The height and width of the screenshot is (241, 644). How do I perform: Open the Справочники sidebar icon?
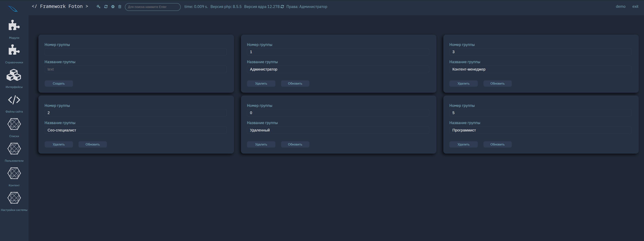[x=14, y=50]
